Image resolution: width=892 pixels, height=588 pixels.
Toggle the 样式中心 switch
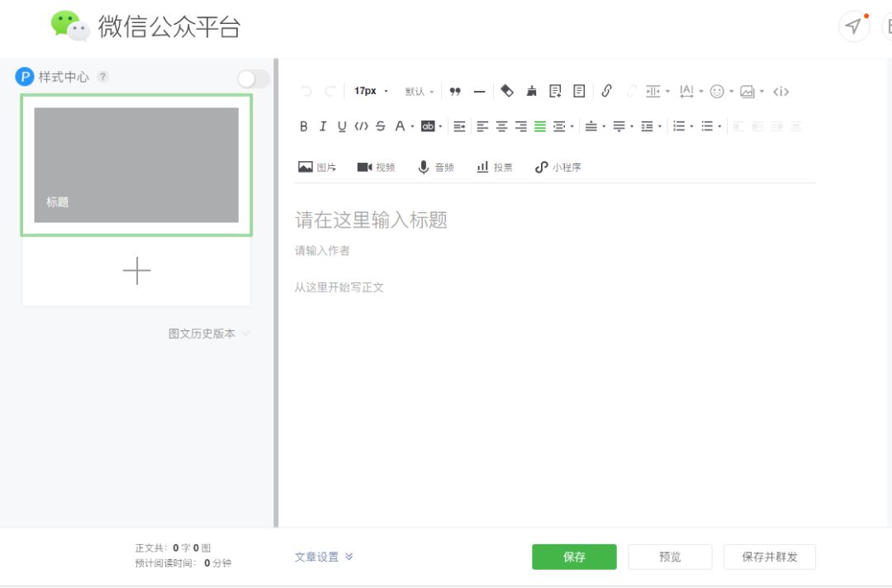pyautogui.click(x=254, y=79)
